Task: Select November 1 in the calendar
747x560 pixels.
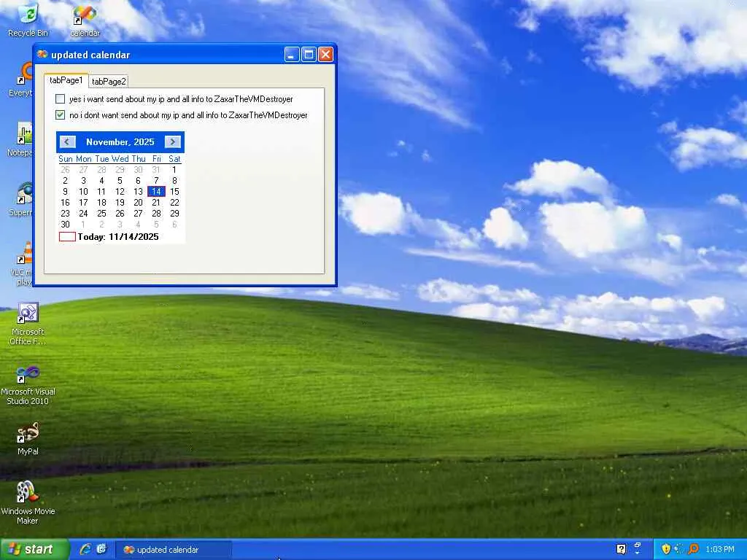Action: click(174, 169)
